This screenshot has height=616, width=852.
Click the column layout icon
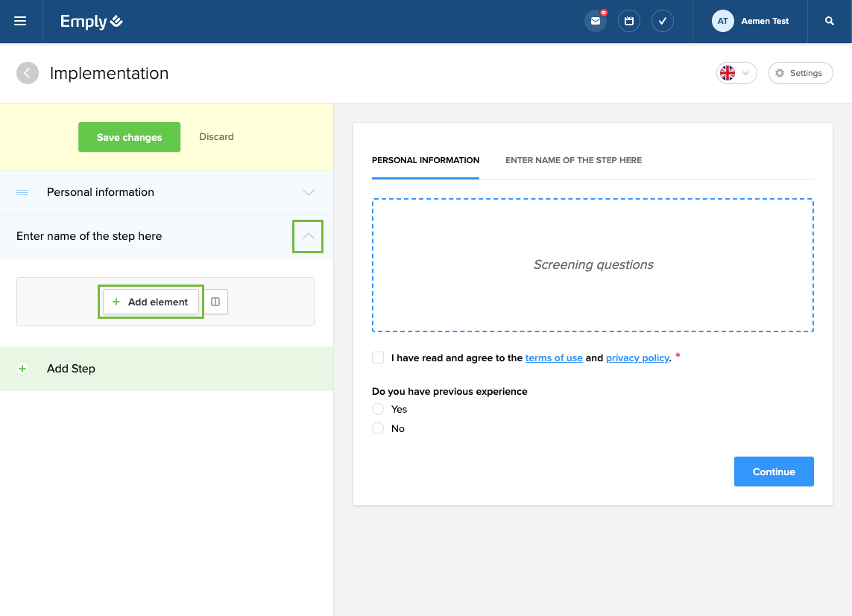click(x=215, y=302)
